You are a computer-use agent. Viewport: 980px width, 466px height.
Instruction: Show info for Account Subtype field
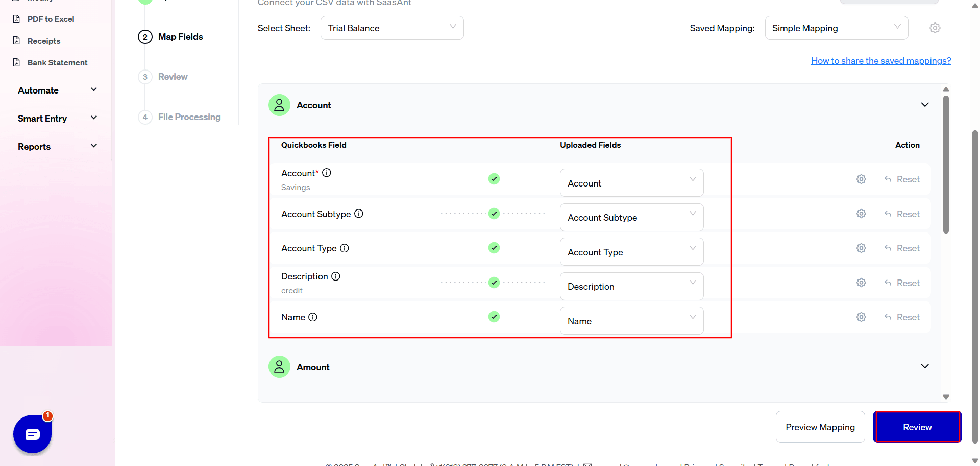click(x=359, y=214)
